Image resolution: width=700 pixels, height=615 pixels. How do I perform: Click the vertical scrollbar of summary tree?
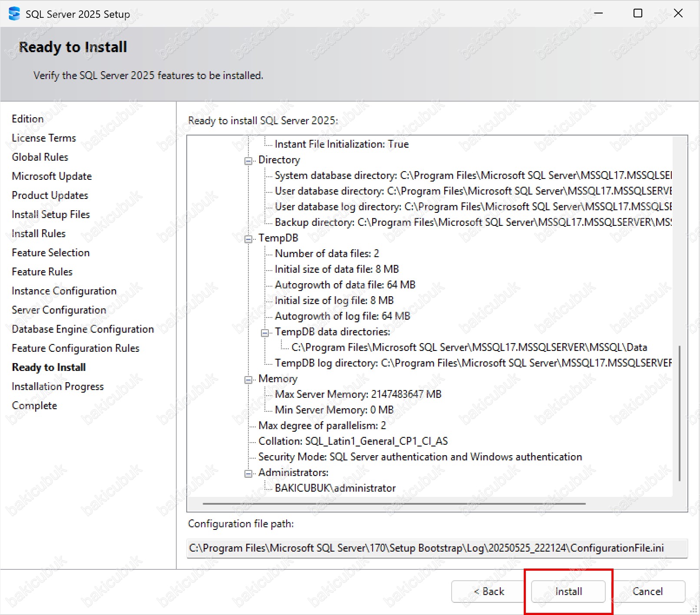point(680,413)
